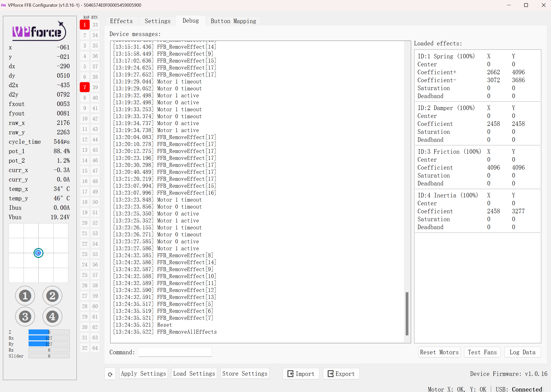This screenshot has width=551, height=392.
Task: Click into the Command input field
Action: 175,352
